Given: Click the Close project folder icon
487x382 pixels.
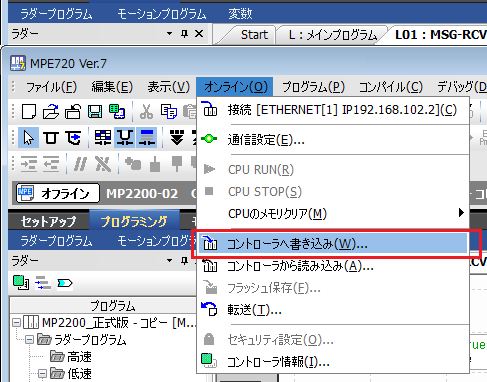Looking at the screenshot, I should point(73,111).
